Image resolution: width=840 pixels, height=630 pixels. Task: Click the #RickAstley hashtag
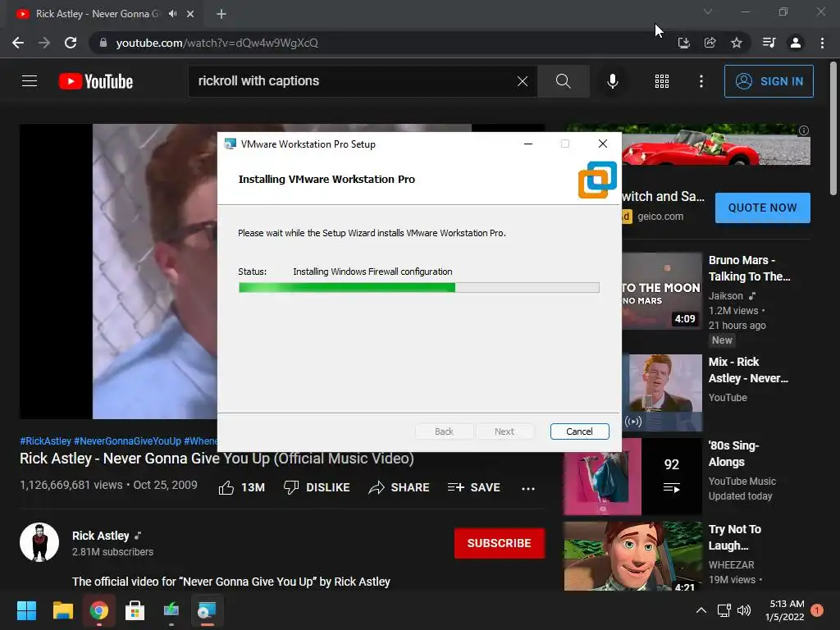coord(45,441)
